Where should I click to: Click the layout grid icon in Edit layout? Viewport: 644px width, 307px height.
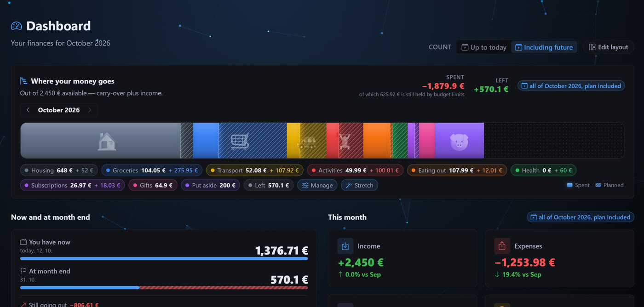592,47
